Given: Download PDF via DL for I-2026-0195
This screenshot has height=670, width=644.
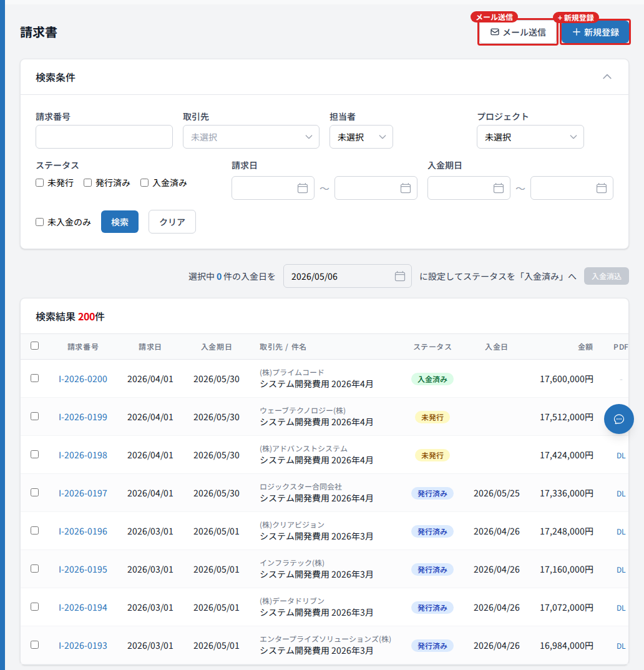Looking at the screenshot, I should click(x=621, y=569).
